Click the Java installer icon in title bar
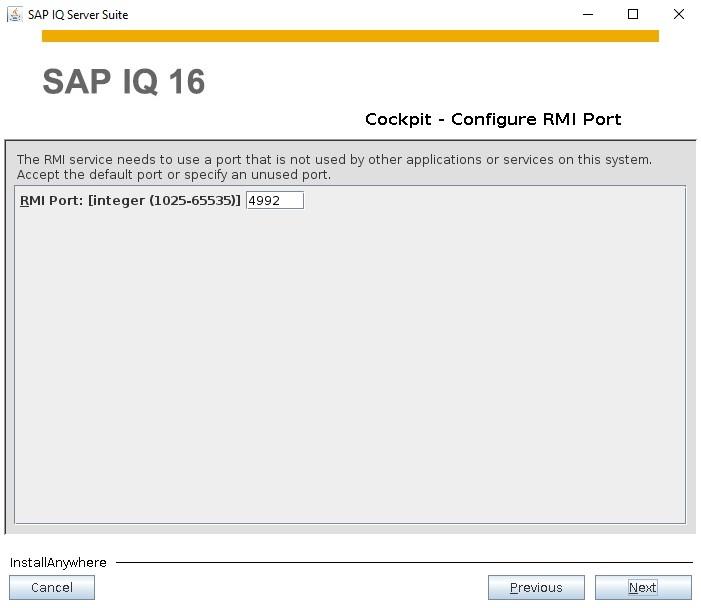701x608 pixels. tap(14, 14)
